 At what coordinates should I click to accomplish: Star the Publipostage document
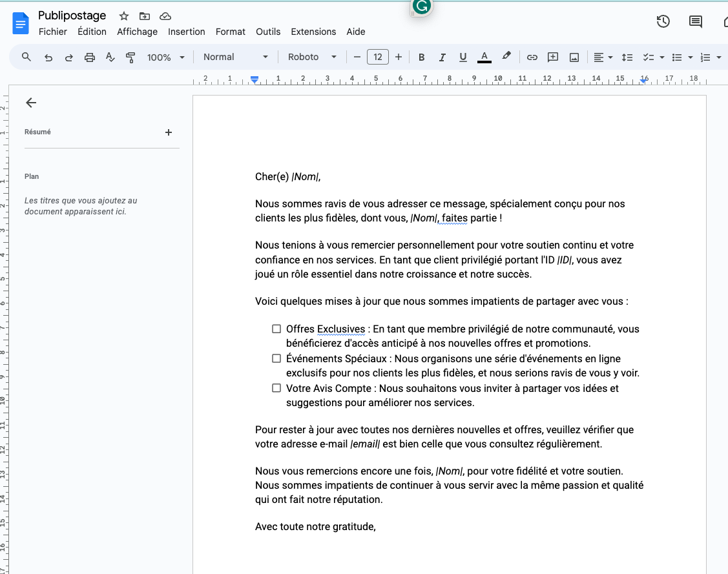(123, 16)
